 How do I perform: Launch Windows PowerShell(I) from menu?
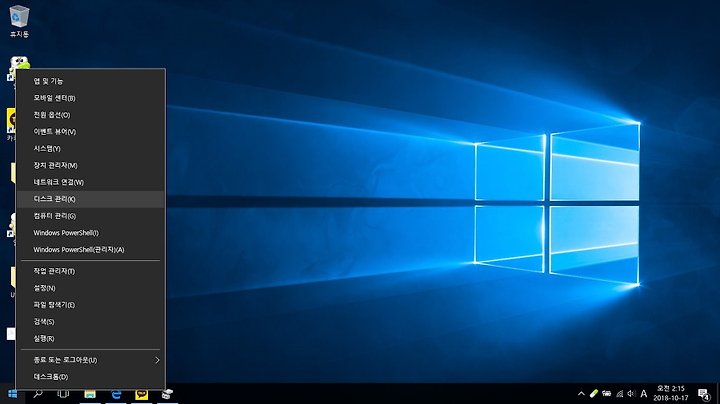[90, 233]
